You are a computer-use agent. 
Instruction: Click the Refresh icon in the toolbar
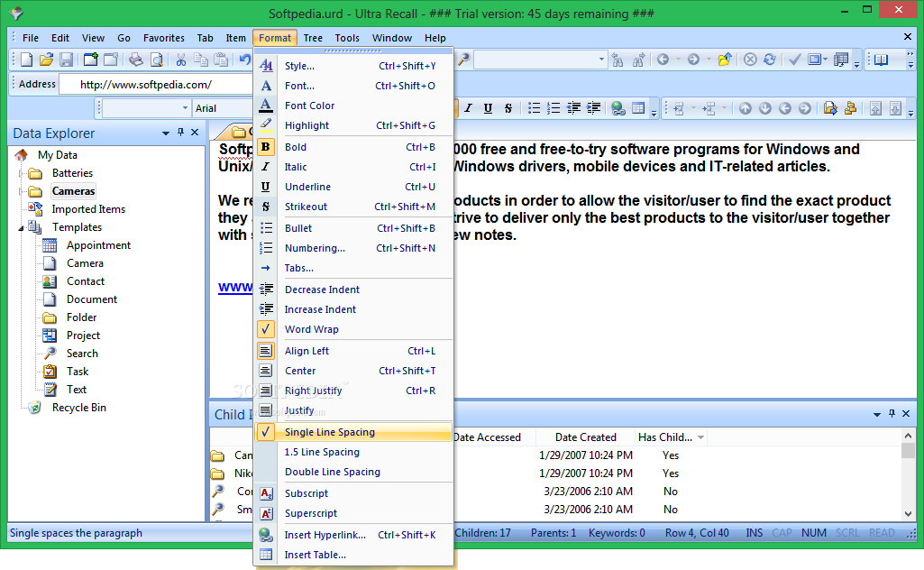pos(770,60)
